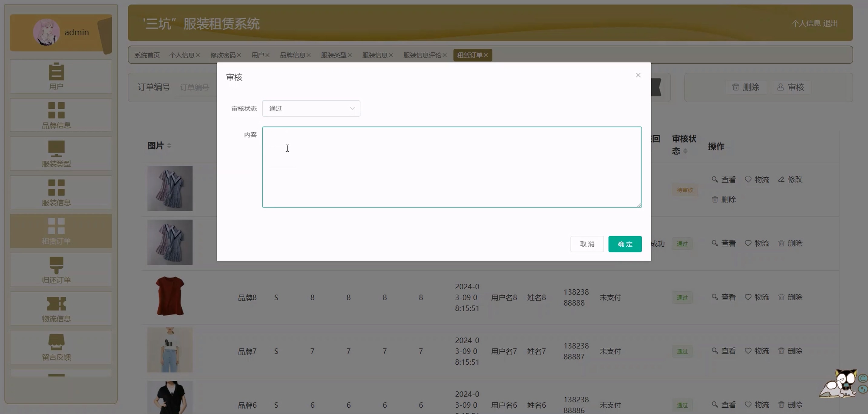Image resolution: width=868 pixels, height=414 pixels.
Task: Click 删除 in the 待审核 row
Action: coord(723,199)
